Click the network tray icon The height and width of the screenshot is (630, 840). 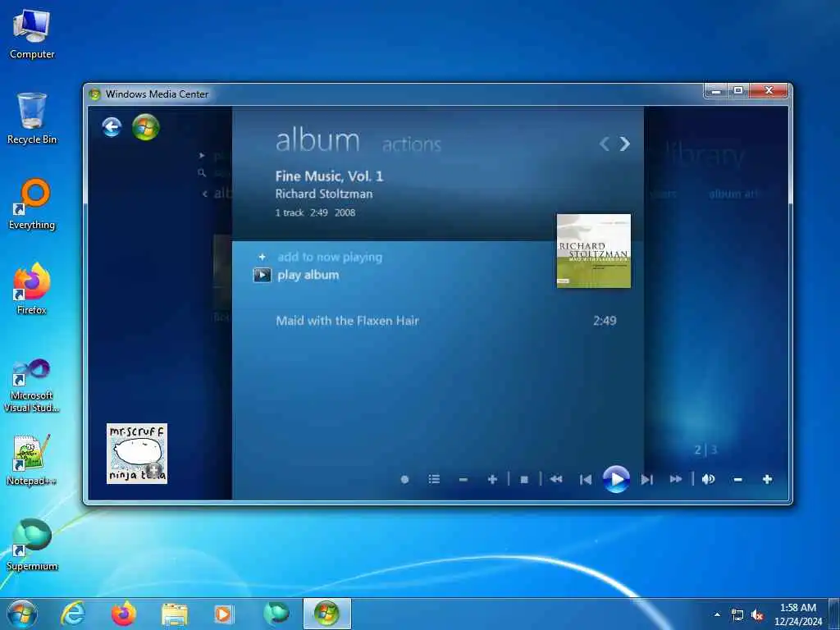737,615
